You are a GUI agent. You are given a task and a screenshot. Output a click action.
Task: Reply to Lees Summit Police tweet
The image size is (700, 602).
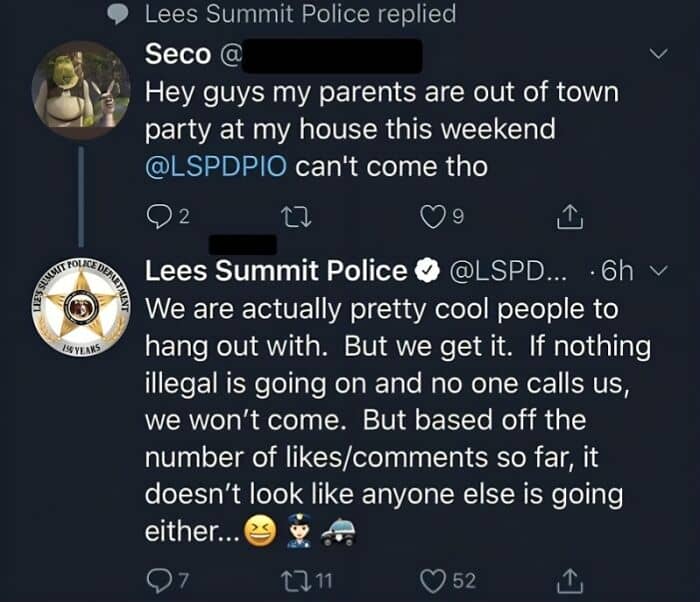click(158, 577)
